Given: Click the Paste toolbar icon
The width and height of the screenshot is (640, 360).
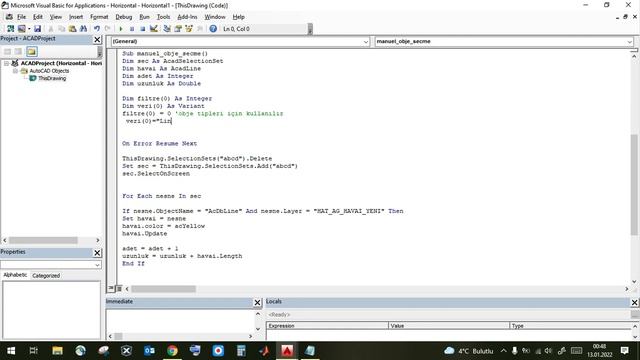Looking at the screenshot, I should (x=72, y=29).
